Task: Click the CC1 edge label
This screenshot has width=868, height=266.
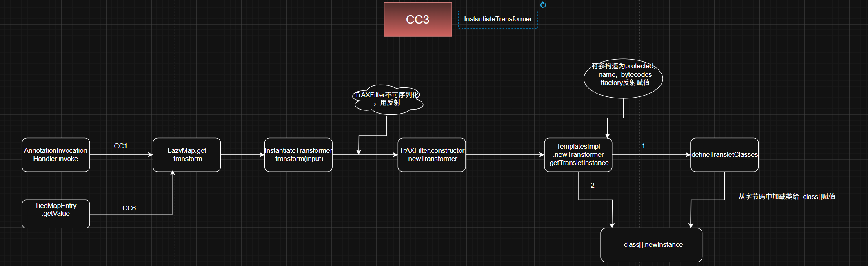Action: (x=120, y=146)
